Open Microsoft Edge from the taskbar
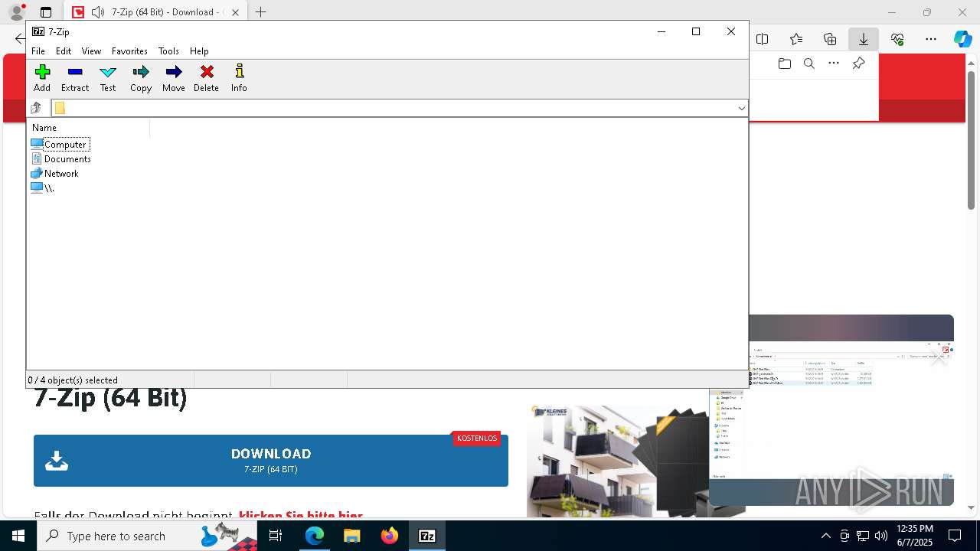This screenshot has height=551, width=980. tap(315, 536)
